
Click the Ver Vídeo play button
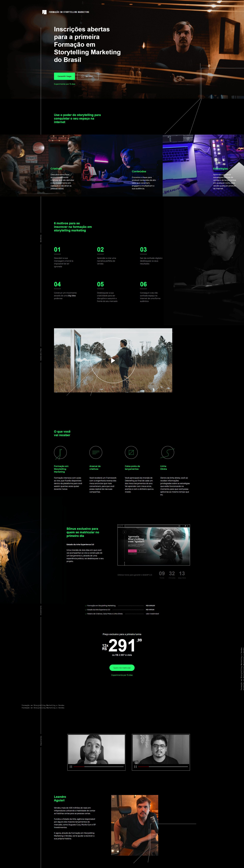coord(88,76)
